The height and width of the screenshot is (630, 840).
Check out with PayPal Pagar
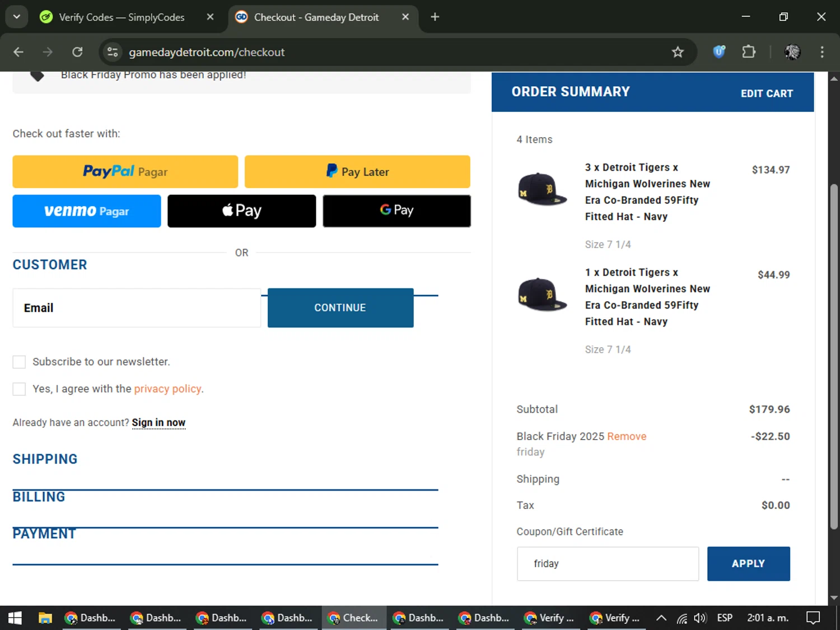click(x=125, y=171)
